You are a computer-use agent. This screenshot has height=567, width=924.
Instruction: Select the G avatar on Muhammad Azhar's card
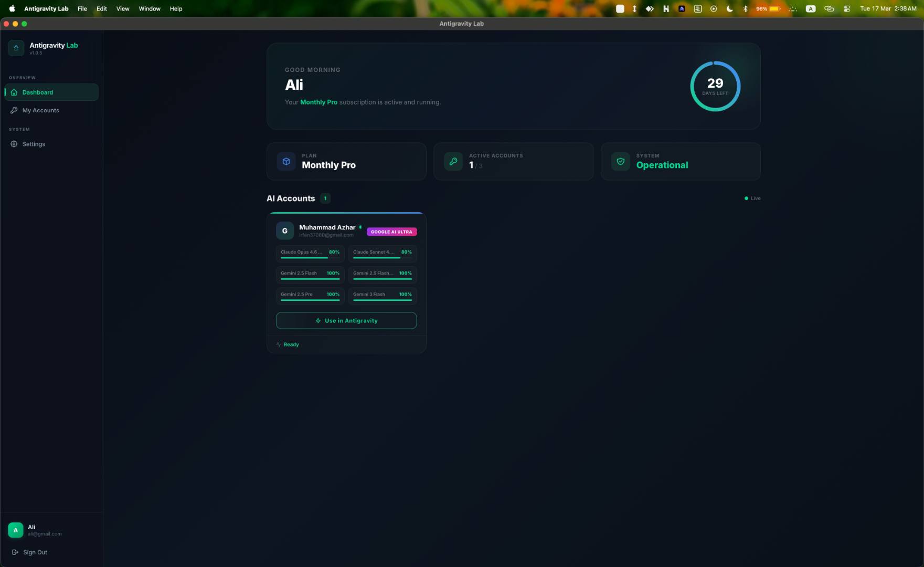click(284, 231)
